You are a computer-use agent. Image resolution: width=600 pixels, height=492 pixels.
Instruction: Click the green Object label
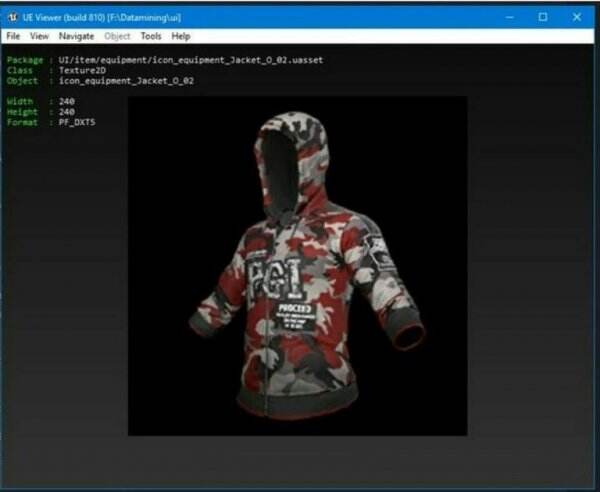tap(22, 81)
